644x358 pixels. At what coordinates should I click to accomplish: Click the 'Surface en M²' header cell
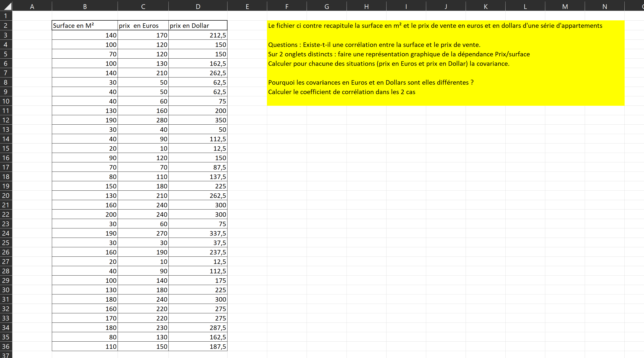point(85,25)
